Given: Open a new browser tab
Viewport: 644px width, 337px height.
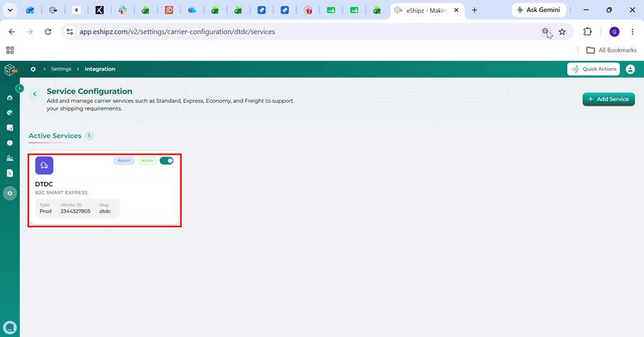Looking at the screenshot, I should (x=474, y=10).
